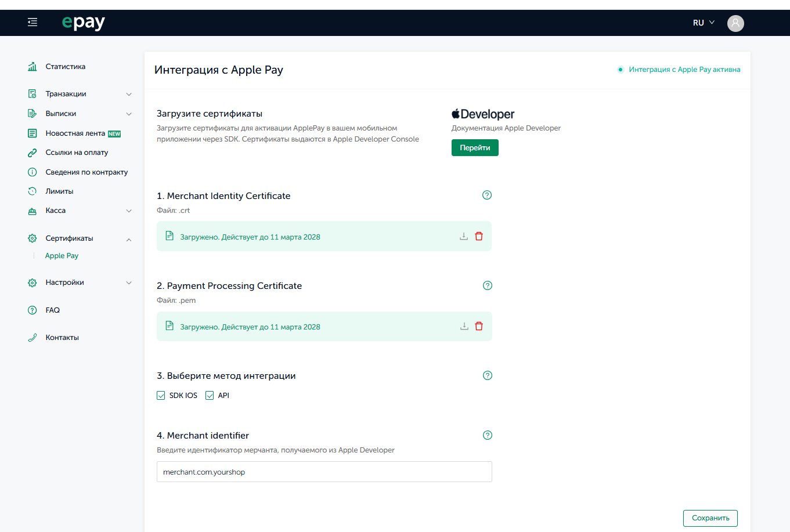The image size is (790, 532).
Task: Open FAQ in the sidebar
Action: (53, 310)
